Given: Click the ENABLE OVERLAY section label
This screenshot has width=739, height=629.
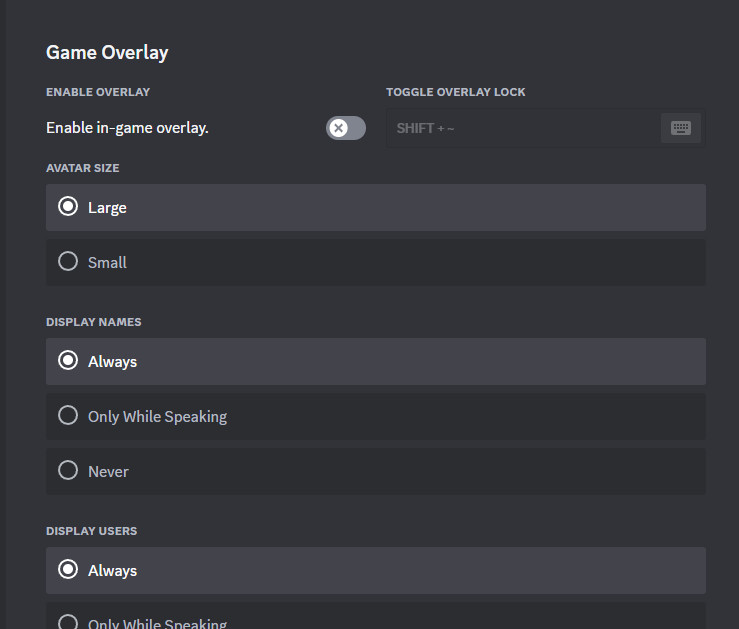Looking at the screenshot, I should pos(98,92).
